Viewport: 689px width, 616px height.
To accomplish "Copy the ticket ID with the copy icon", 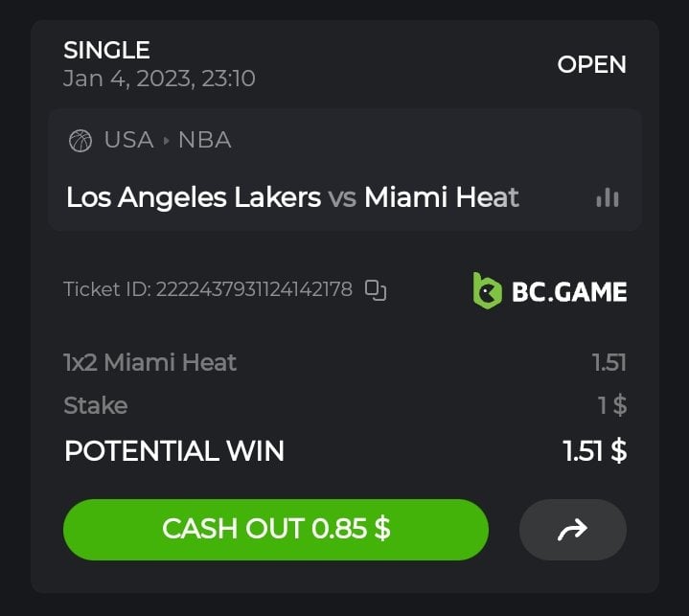I will point(376,289).
